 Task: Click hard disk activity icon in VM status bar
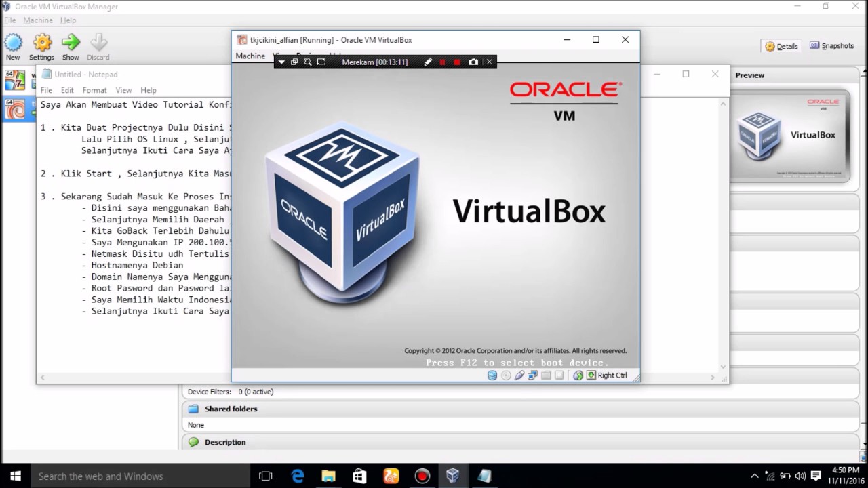tap(492, 375)
